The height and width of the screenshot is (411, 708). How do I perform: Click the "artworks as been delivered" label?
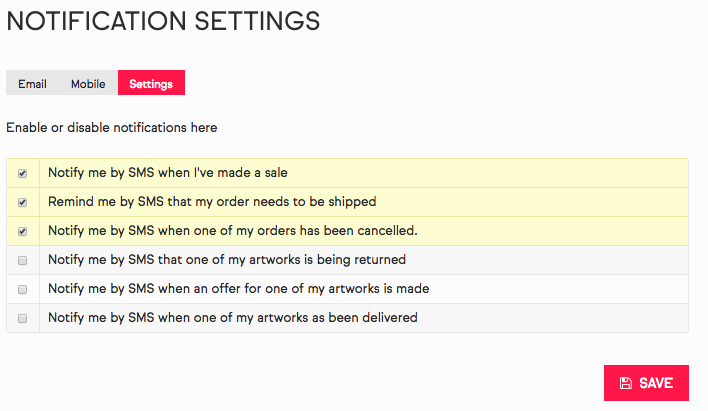pyautogui.click(x=232, y=318)
